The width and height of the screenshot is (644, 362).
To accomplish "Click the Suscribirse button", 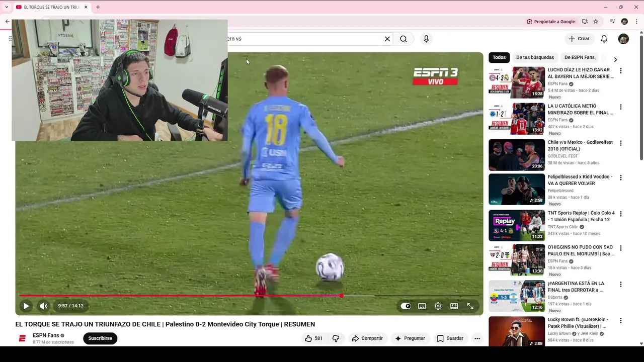I will click(x=100, y=338).
